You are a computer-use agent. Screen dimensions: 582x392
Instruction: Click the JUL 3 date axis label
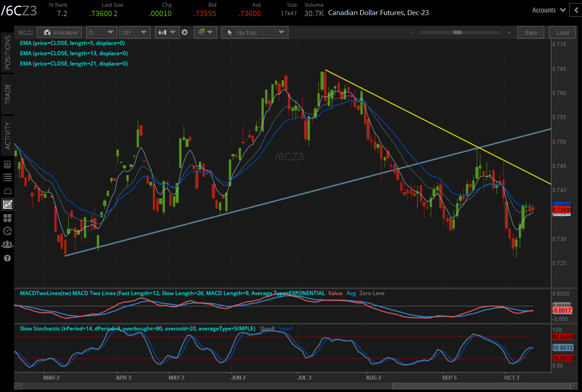[x=304, y=378]
